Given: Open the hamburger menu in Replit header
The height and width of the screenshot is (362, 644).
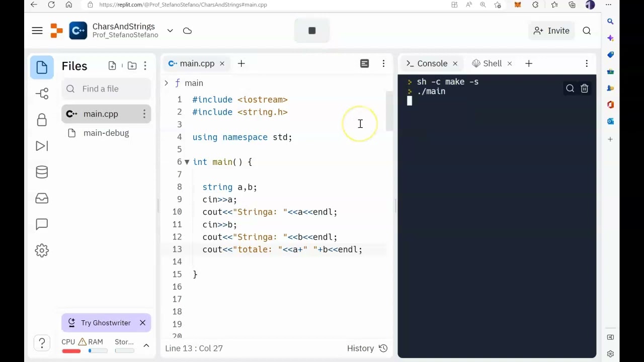Looking at the screenshot, I should [x=37, y=31].
